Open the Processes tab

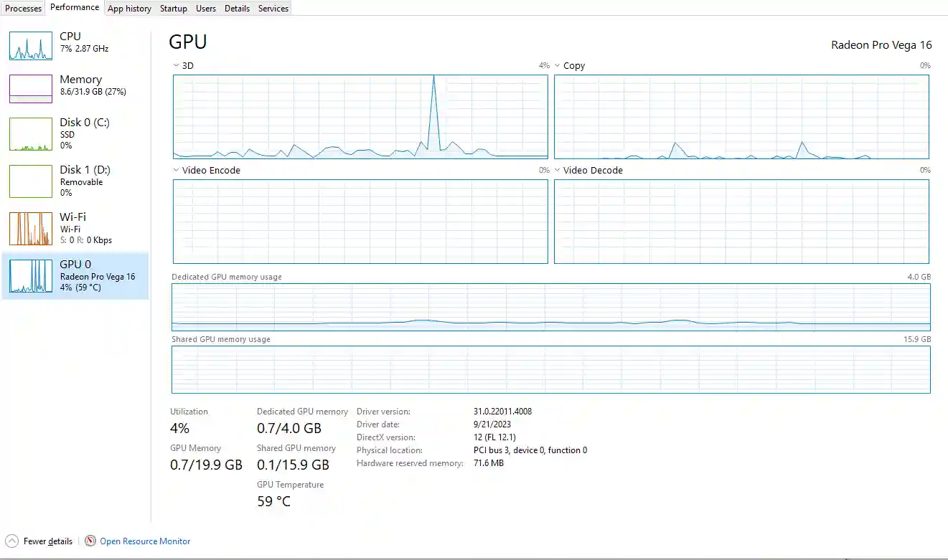click(24, 9)
